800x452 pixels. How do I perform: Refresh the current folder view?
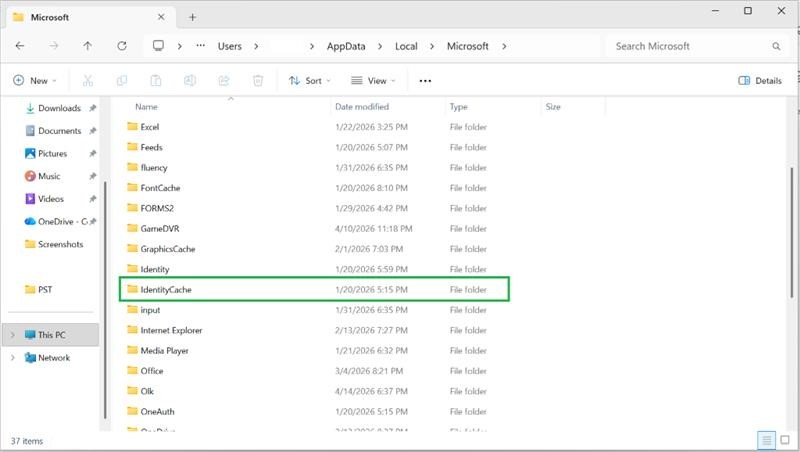pos(122,46)
